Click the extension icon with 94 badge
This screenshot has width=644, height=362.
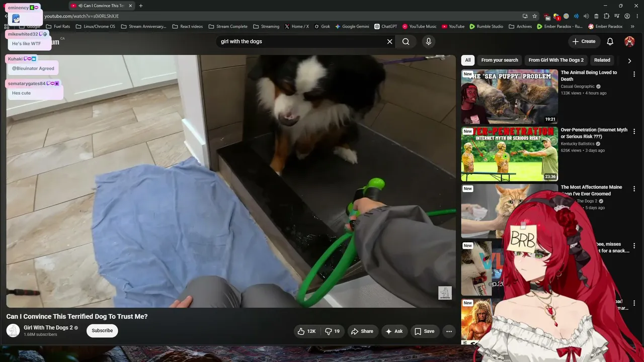coord(546,17)
